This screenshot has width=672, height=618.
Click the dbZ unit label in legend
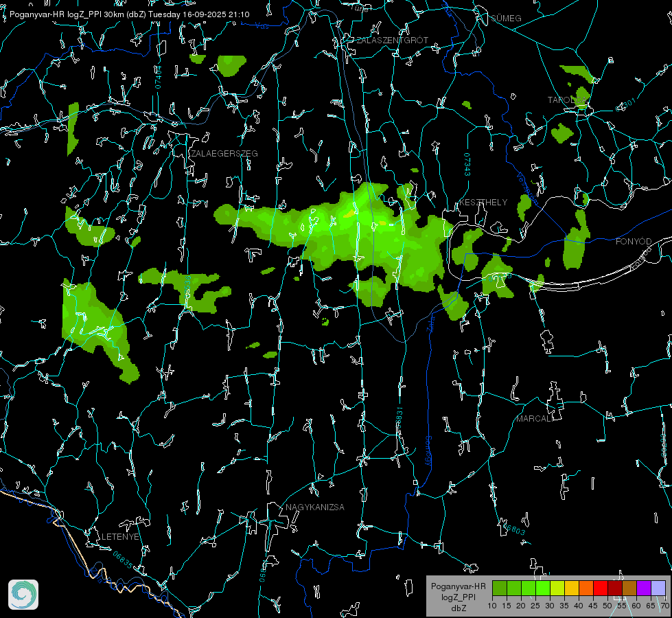(x=458, y=608)
